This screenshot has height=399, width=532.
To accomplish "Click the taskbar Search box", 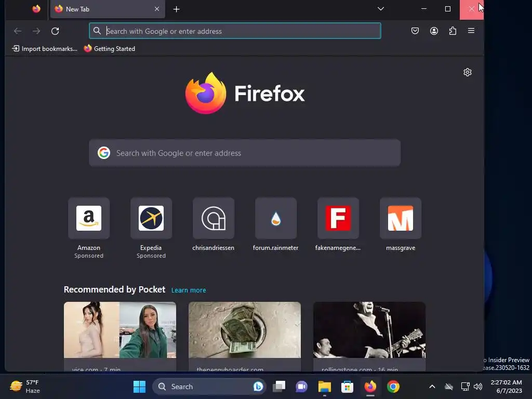I will coord(208,387).
